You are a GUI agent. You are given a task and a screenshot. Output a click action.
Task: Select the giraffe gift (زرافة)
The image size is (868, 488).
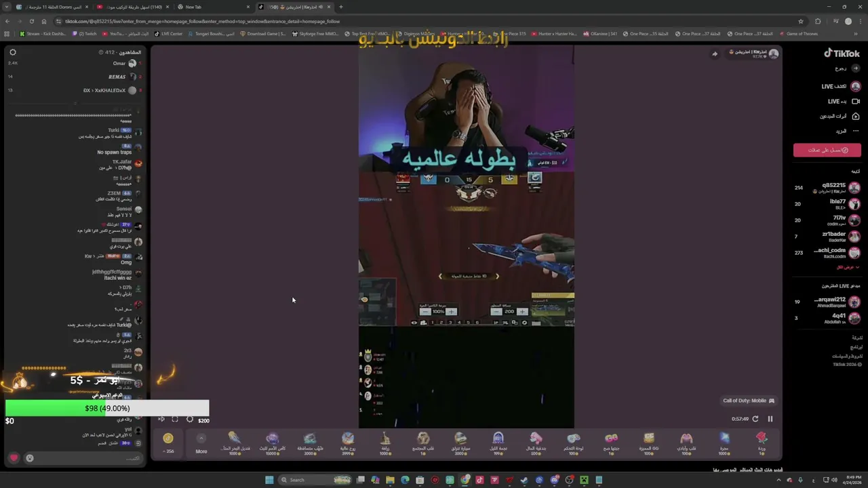tap(385, 442)
